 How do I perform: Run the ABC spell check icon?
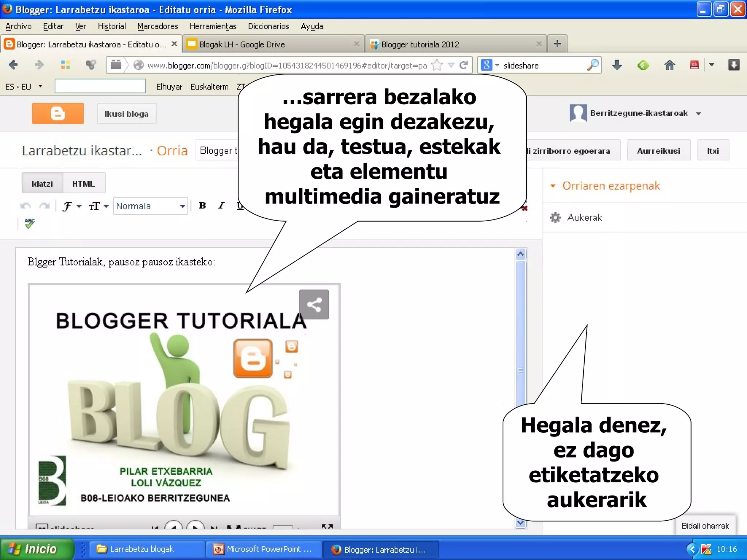pyautogui.click(x=30, y=223)
